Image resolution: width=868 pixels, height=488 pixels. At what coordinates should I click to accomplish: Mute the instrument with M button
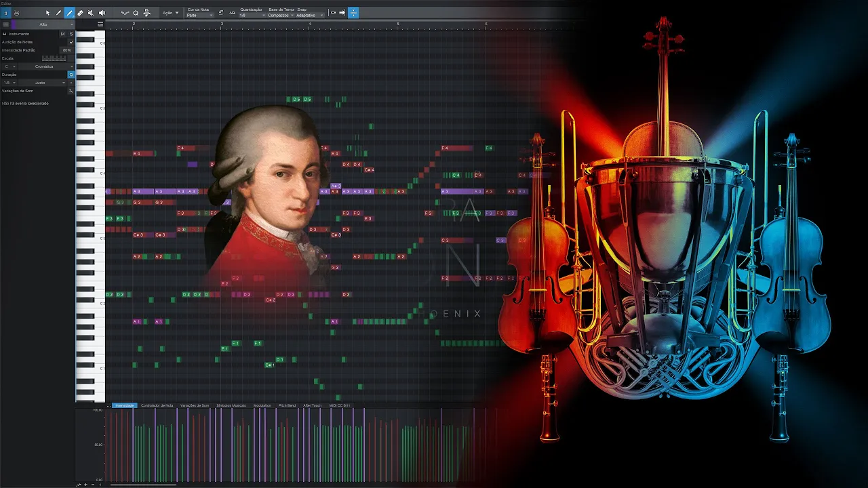click(x=63, y=34)
